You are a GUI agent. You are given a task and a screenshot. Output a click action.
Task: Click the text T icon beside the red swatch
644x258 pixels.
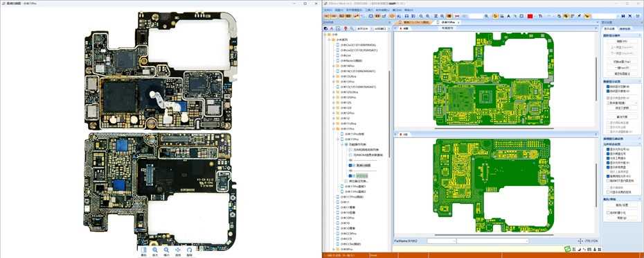coord(541,16)
